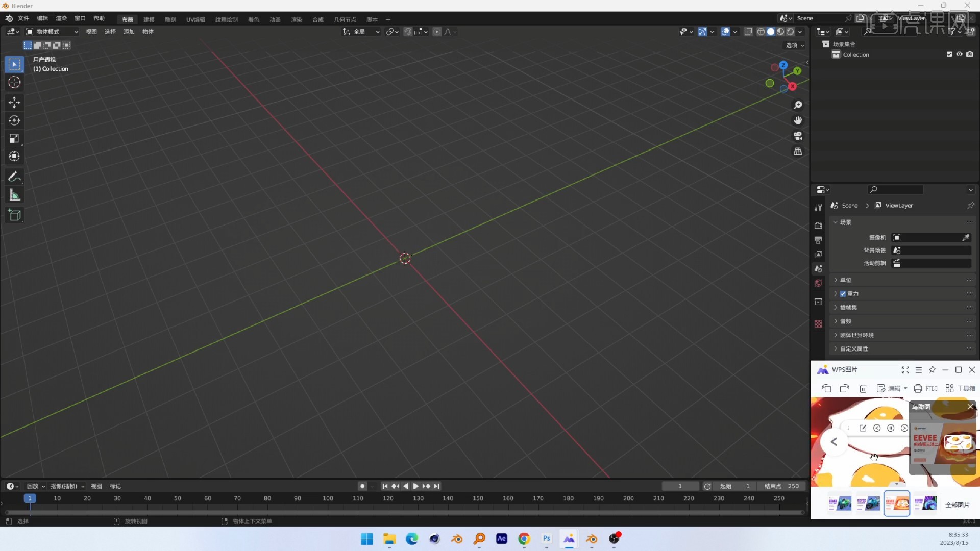Toggle snapping magnet icon
The height and width of the screenshot is (551, 980).
pyautogui.click(x=408, y=32)
